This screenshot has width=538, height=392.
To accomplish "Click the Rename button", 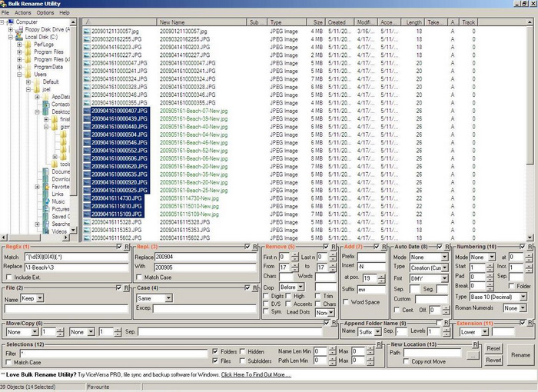I will click(520, 355).
